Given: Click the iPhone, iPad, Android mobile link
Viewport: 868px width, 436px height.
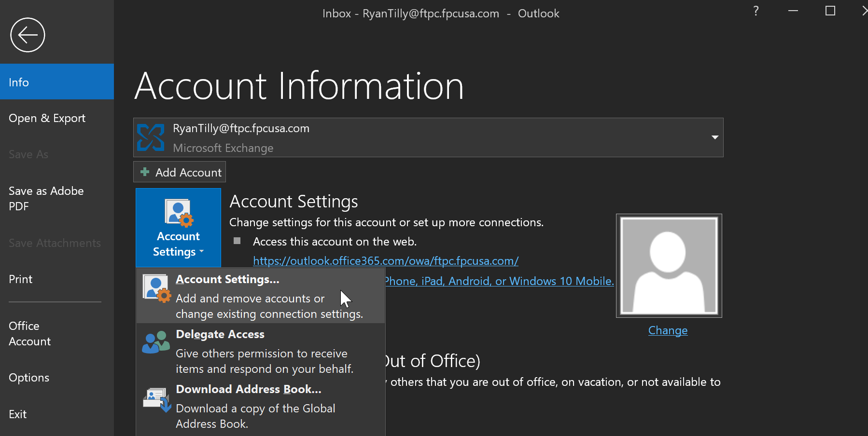Looking at the screenshot, I should tap(500, 281).
